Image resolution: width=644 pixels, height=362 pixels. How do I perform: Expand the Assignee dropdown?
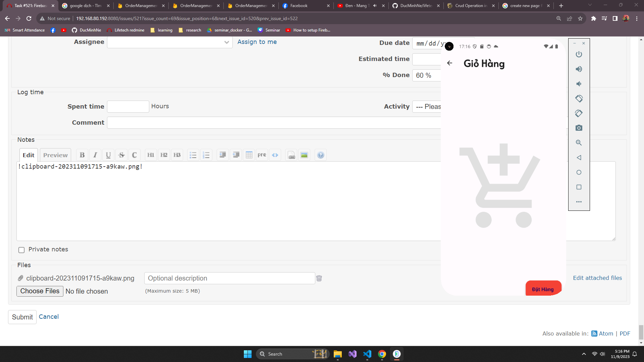click(169, 42)
